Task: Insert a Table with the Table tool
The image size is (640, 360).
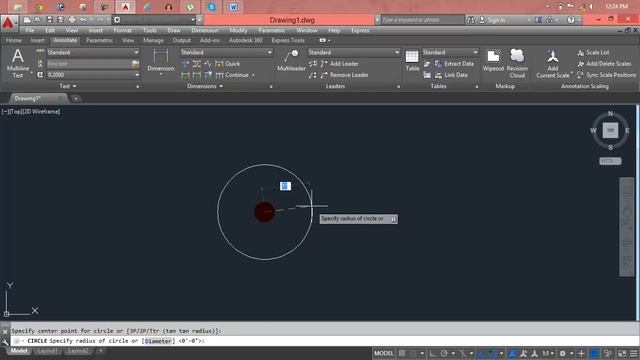Action: [x=412, y=60]
